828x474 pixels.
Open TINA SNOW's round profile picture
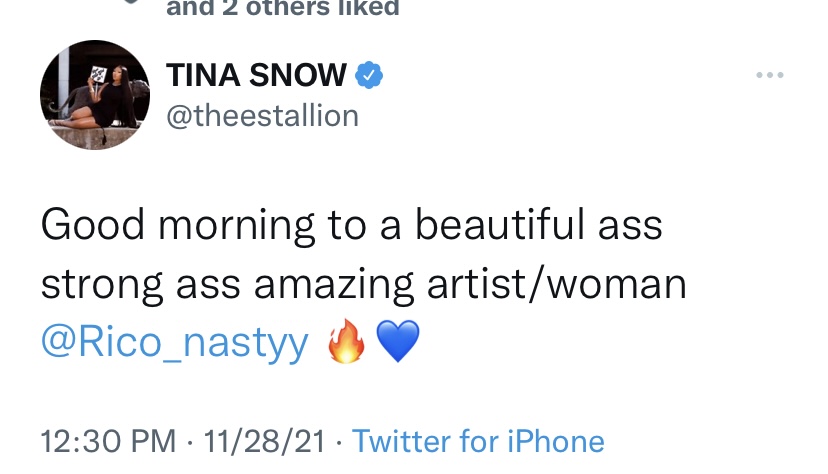point(95,95)
